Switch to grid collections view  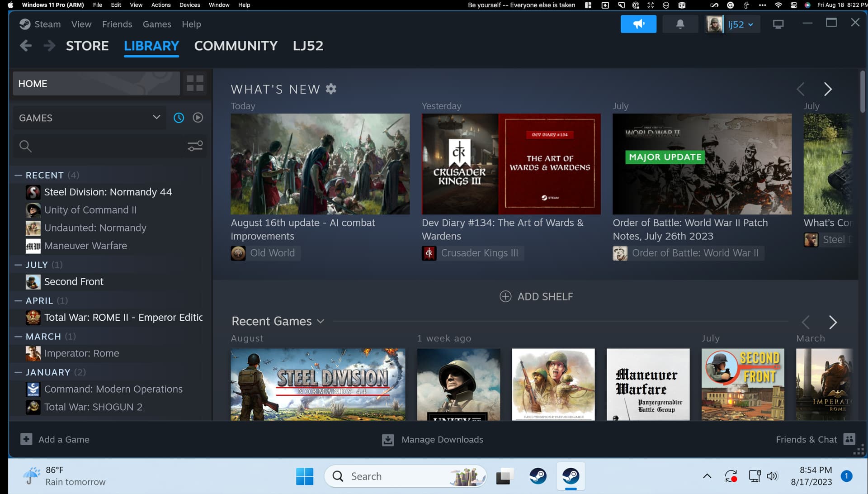coord(195,84)
